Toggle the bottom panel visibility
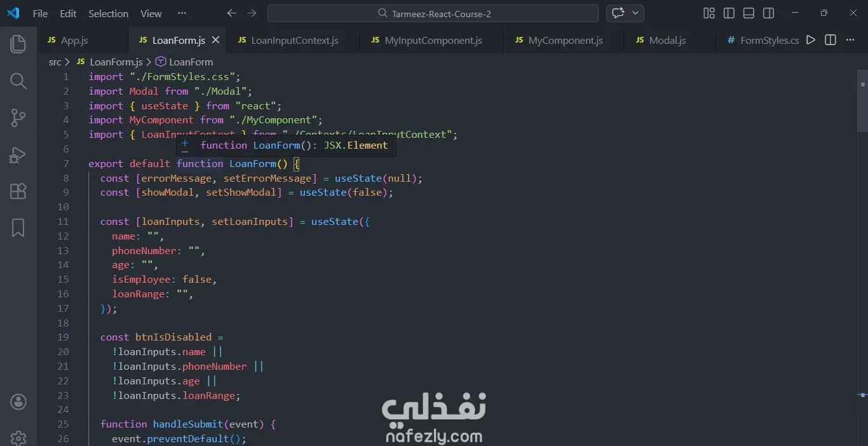Viewport: 868px width, 446px height. pyautogui.click(x=749, y=13)
